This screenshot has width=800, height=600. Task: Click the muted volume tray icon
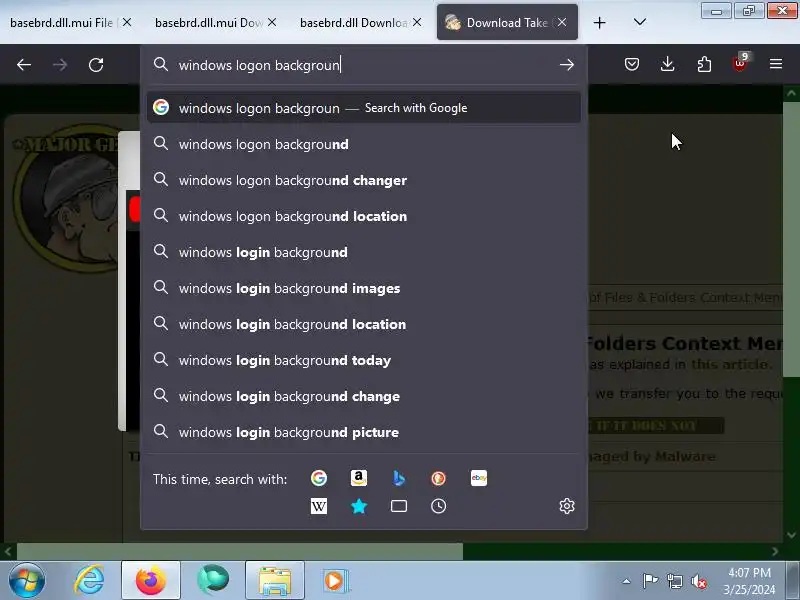point(699,581)
